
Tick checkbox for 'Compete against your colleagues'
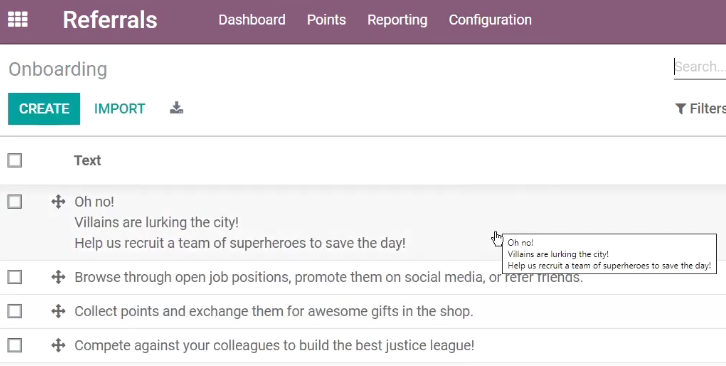coord(14,345)
